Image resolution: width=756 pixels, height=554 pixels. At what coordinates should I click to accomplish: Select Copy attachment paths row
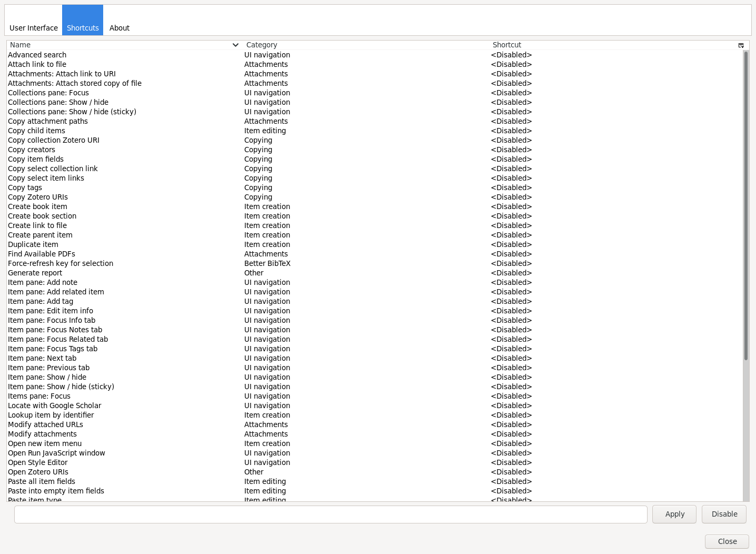tap(374, 121)
